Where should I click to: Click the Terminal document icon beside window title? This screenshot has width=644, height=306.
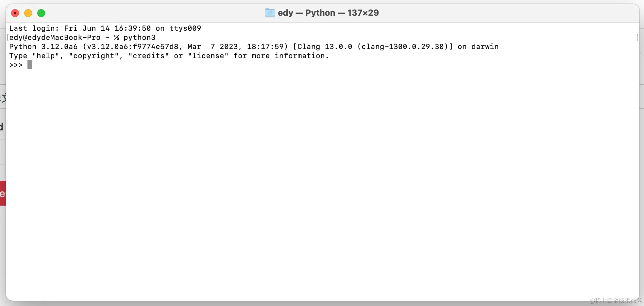click(x=269, y=13)
